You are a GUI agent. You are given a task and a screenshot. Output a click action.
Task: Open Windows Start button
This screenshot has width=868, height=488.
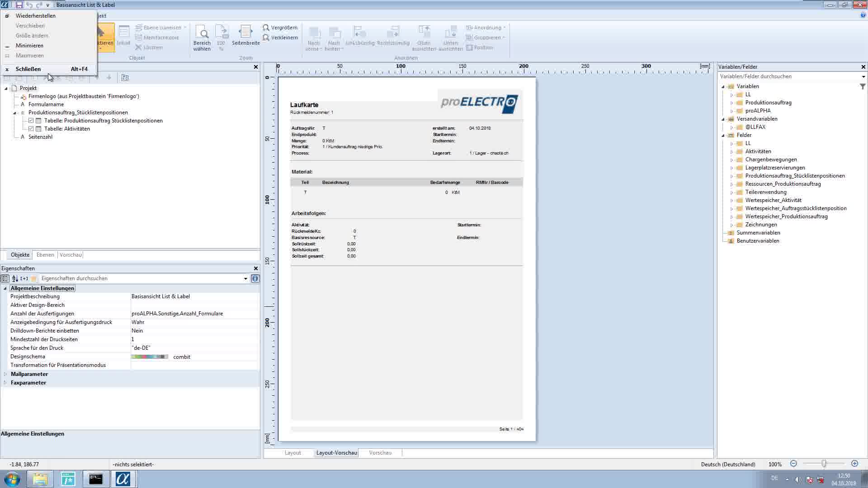click(12, 479)
